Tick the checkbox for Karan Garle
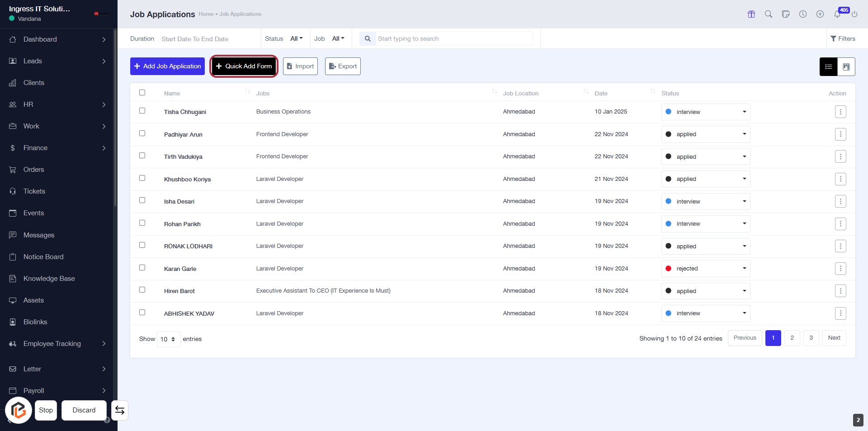Image resolution: width=868 pixels, height=431 pixels. (x=142, y=268)
